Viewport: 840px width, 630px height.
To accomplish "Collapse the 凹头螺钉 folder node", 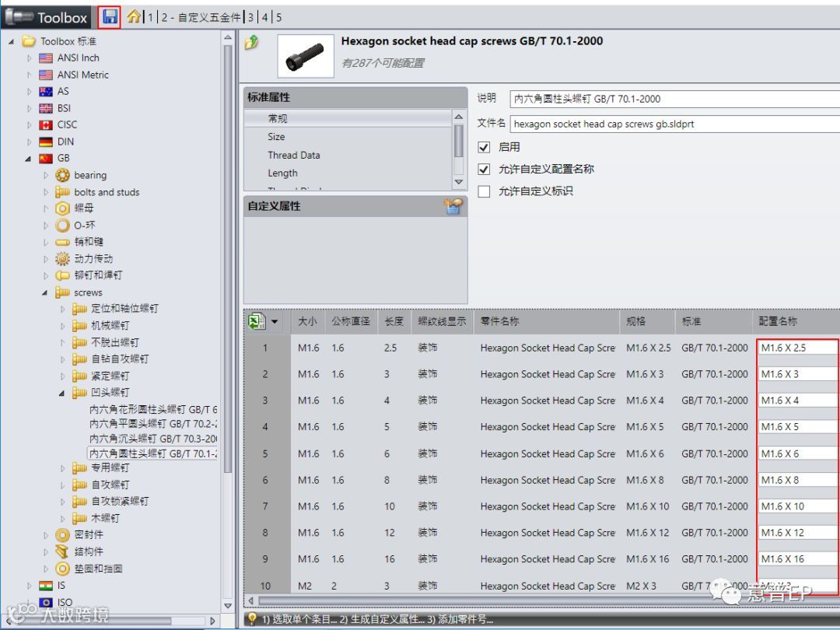I will [x=61, y=393].
